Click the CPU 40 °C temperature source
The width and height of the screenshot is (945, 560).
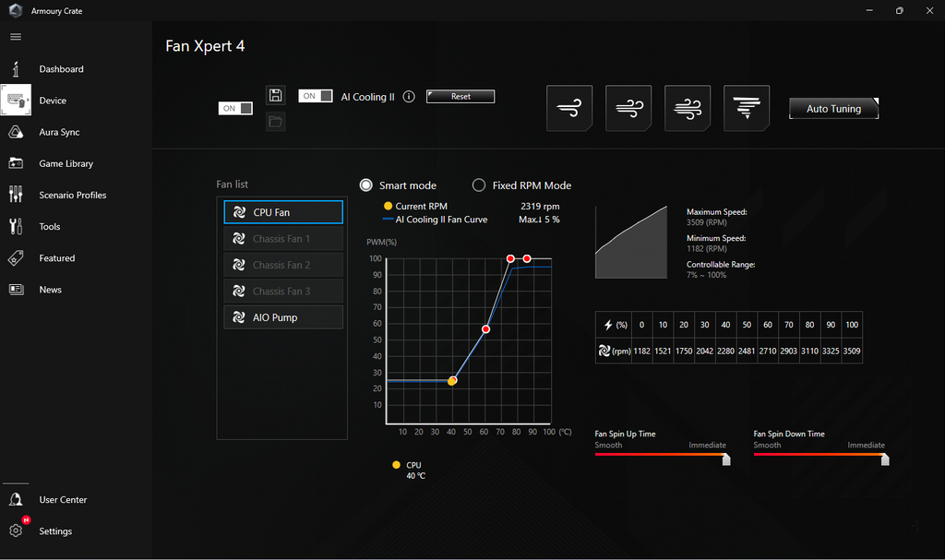409,471
